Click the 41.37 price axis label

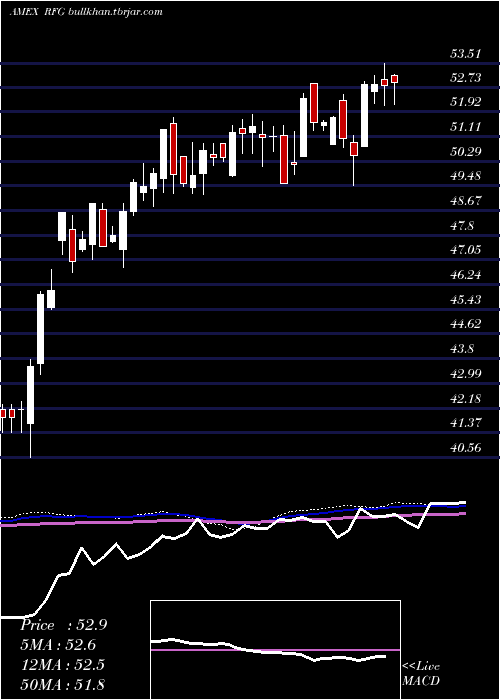click(x=466, y=422)
